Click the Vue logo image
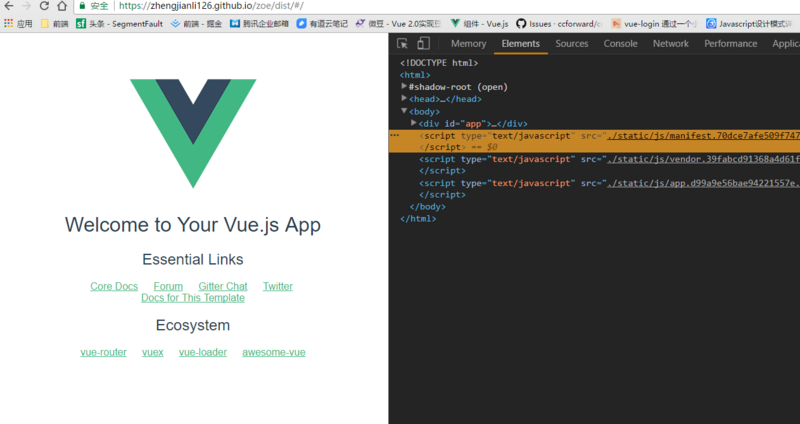 (193, 134)
